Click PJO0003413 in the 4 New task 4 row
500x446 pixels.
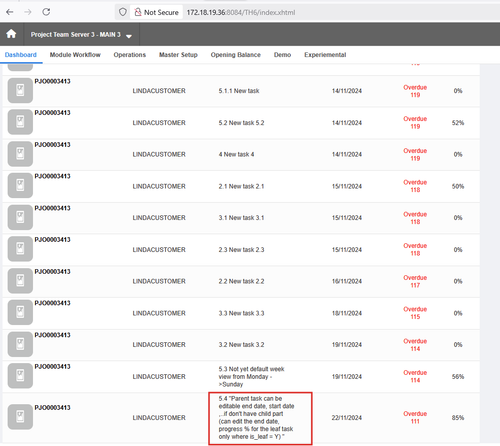[52, 145]
